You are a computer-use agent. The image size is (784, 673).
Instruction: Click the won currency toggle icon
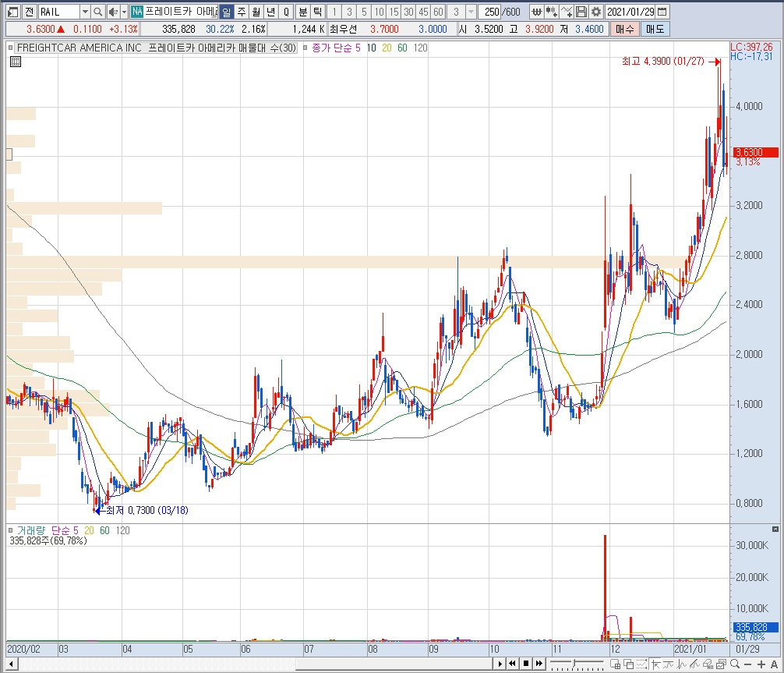click(536, 12)
